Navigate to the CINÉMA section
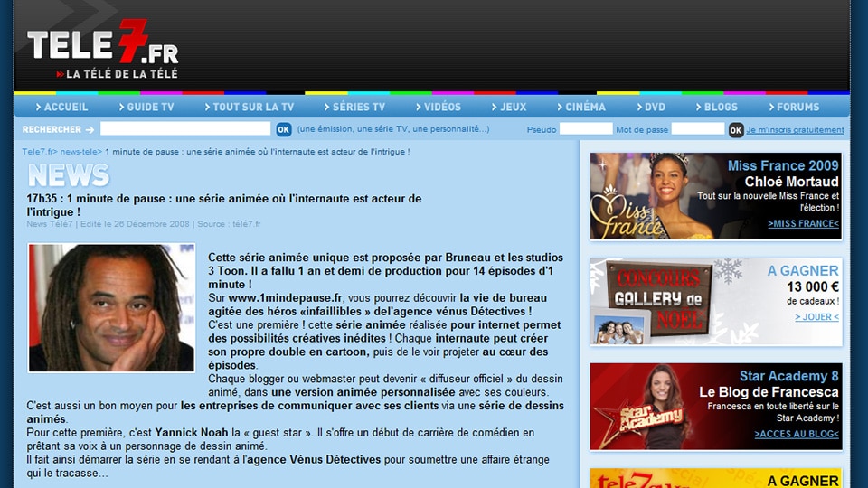The width and height of the screenshot is (868, 488). pos(581,107)
